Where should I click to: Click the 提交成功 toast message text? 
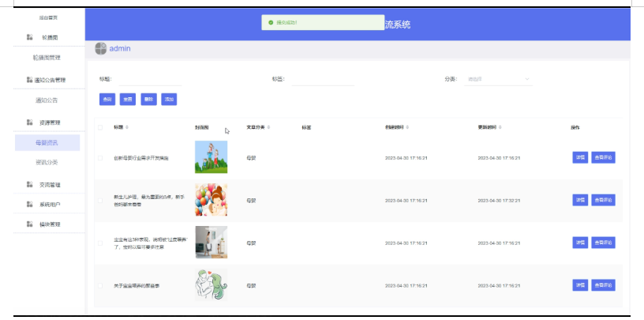[286, 22]
